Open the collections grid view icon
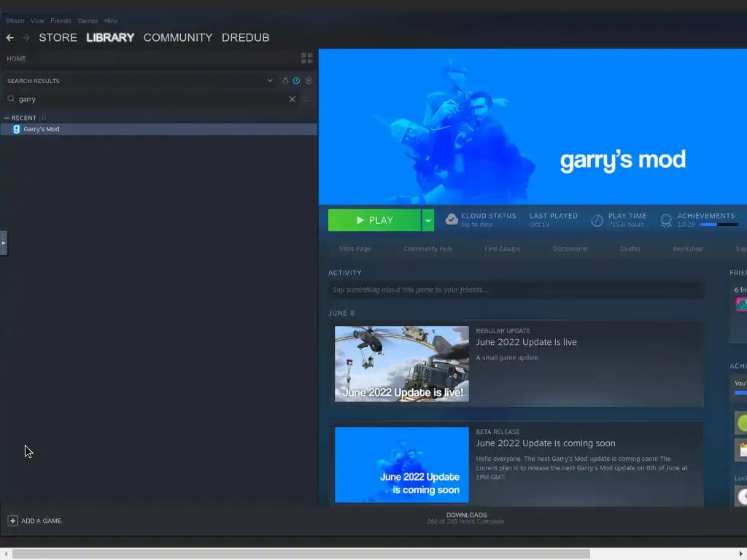Viewport: 747px width, 560px height. coord(307,58)
